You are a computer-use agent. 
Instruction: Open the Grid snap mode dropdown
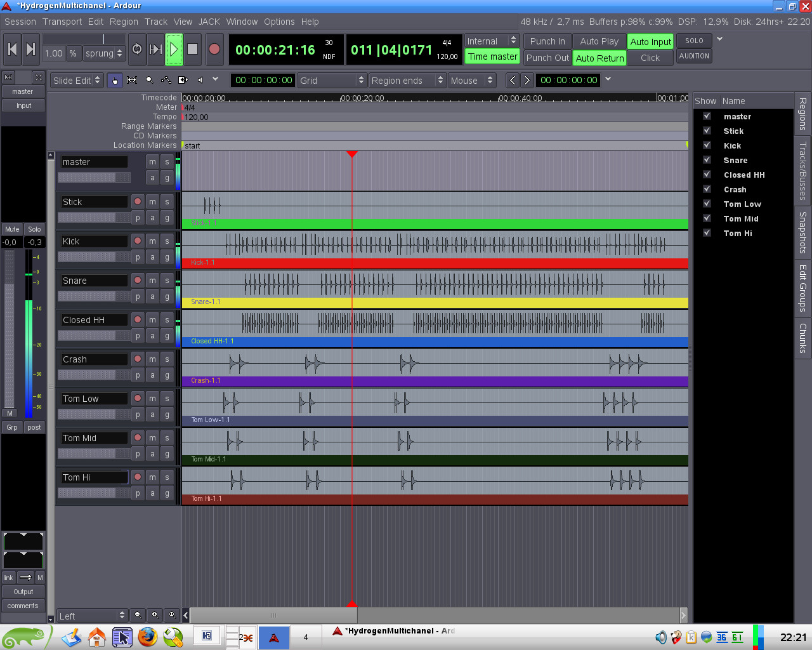click(x=332, y=80)
